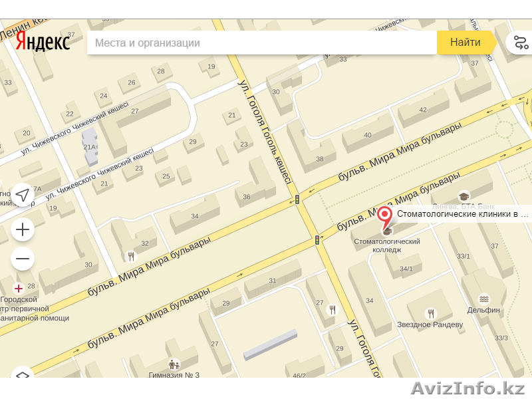The image size is (532, 399).
Task: Click the Звездное Рандеву restaurant icon
Action: click(x=430, y=313)
